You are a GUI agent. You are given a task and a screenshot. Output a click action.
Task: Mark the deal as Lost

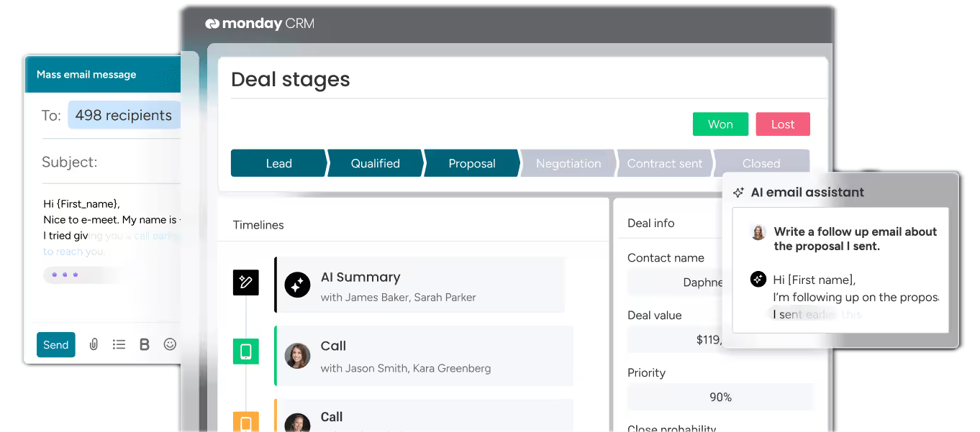click(783, 124)
